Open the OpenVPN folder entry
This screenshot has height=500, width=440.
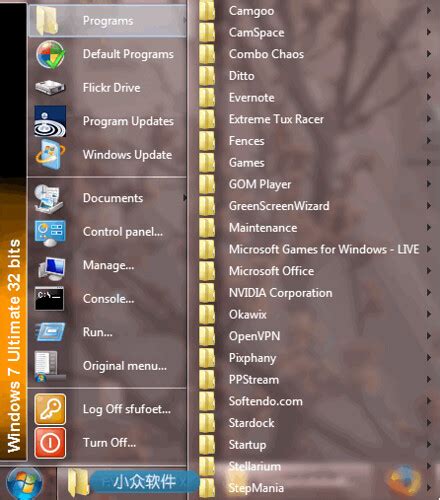[x=315, y=336]
